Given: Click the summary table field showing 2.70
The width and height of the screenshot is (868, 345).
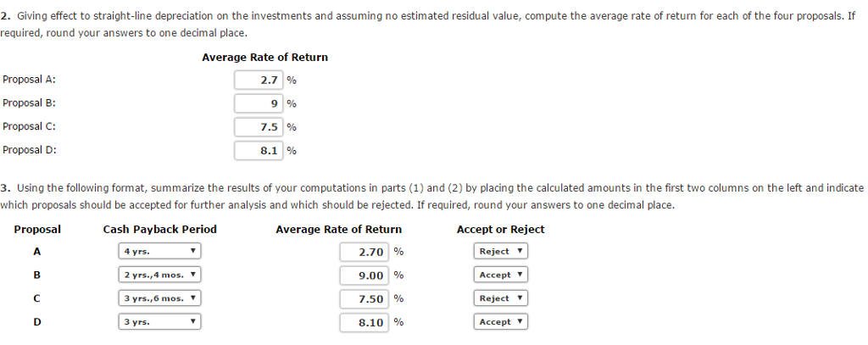Looking at the screenshot, I should click(364, 252).
